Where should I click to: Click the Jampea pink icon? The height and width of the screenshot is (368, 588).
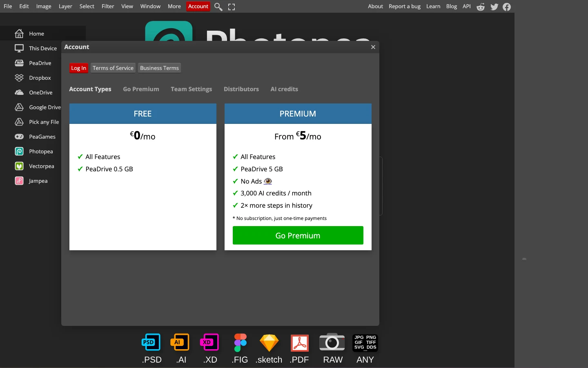point(19,181)
